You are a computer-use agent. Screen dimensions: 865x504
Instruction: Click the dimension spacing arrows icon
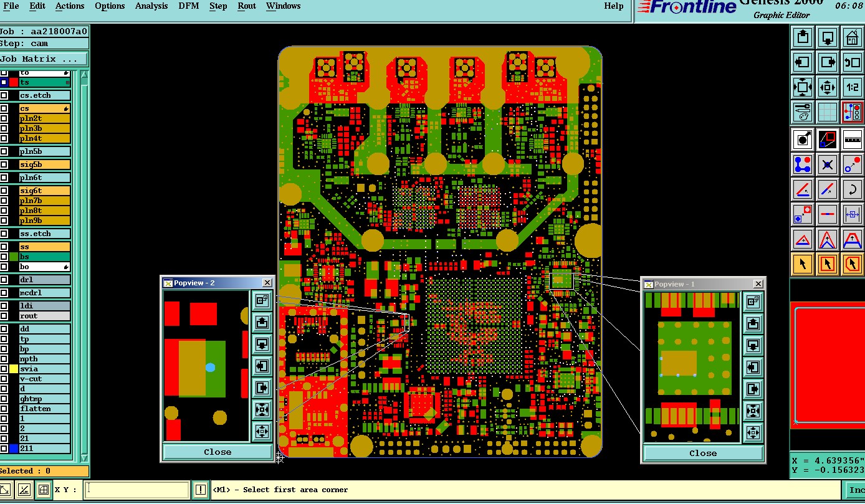[852, 214]
